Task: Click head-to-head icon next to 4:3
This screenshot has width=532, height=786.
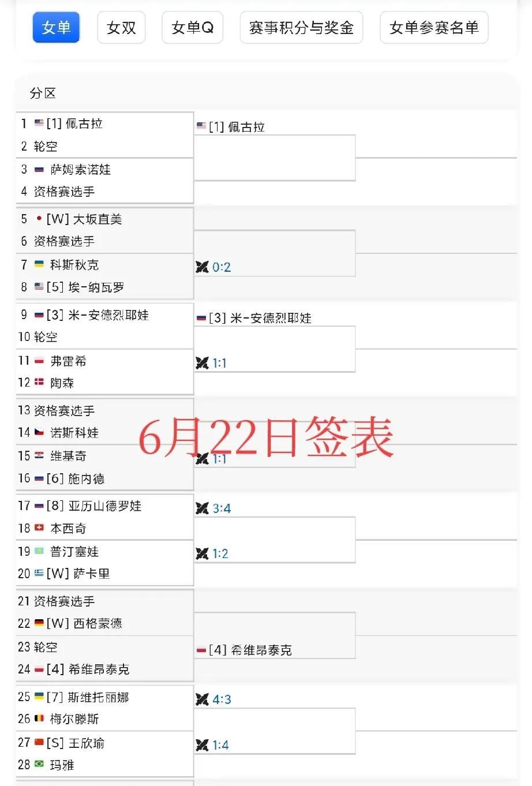Action: 202,699
